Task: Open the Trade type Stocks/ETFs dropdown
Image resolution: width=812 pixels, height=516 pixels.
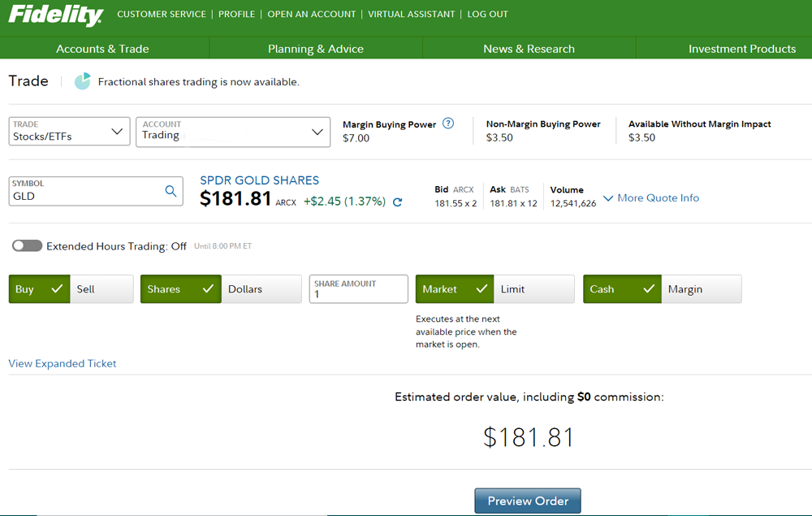Action: [x=69, y=132]
